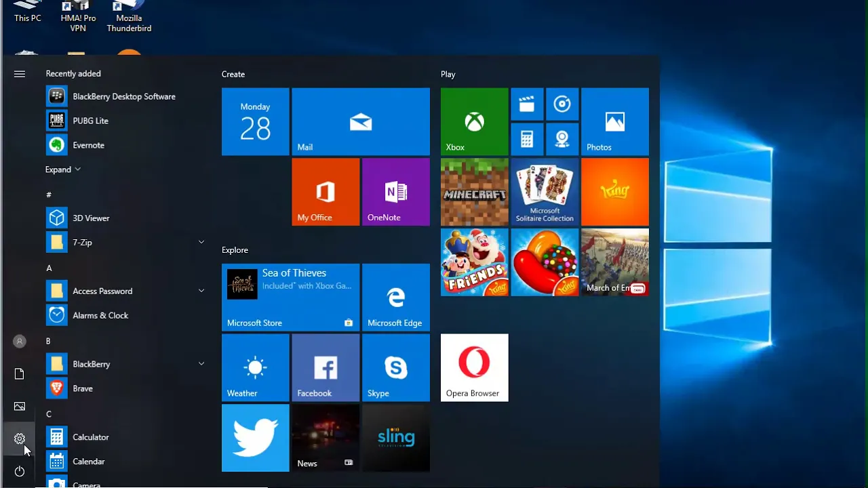
Task: Open the Sling tile
Action: (396, 438)
